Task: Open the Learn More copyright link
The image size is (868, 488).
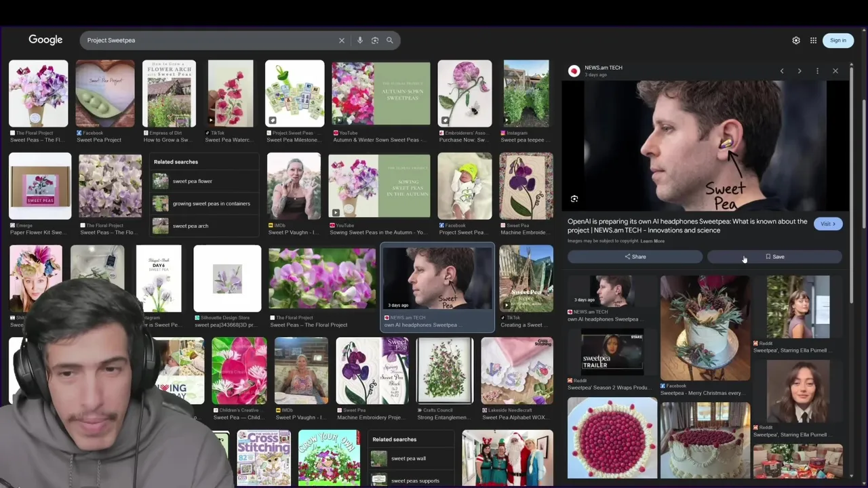Action: tap(652, 241)
